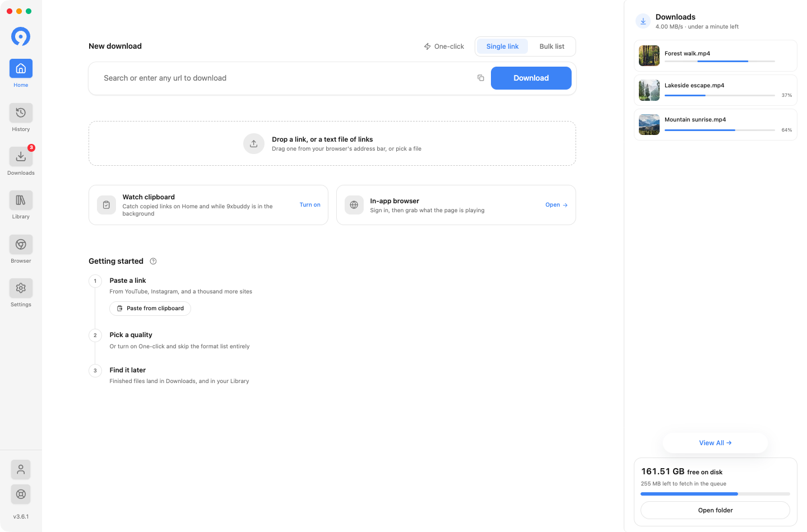
Task: Open the History sidebar icon
Action: click(21, 113)
